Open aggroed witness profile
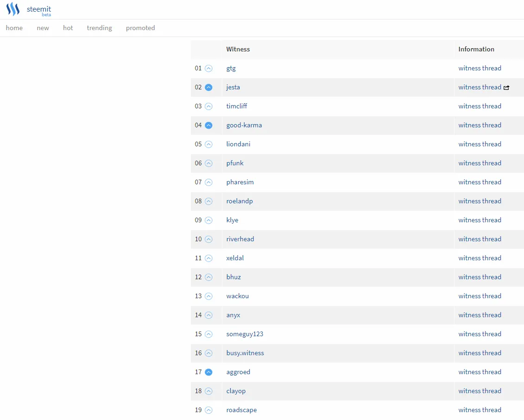The height and width of the screenshot is (420, 524). [x=238, y=372]
